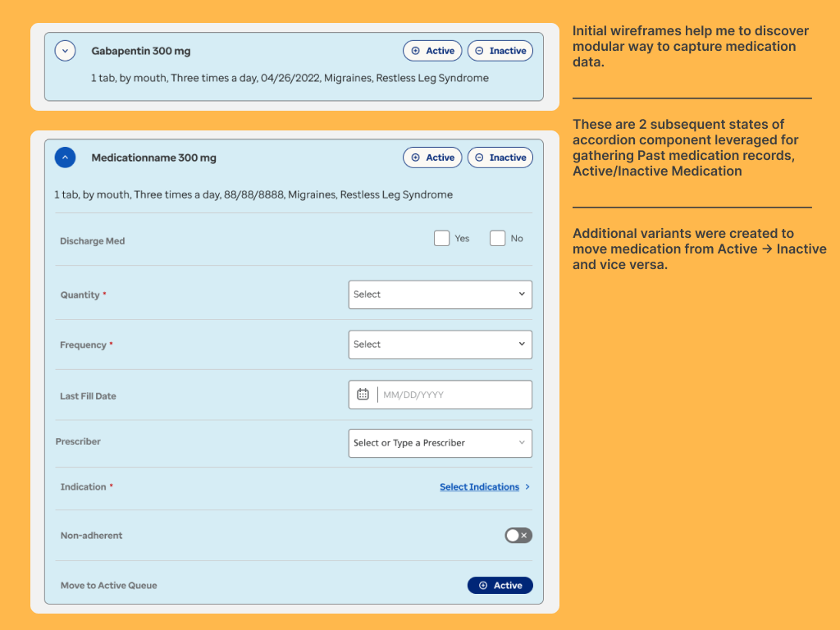Click the Quantity dropdown chevron arrow
The image size is (840, 630).
click(522, 294)
